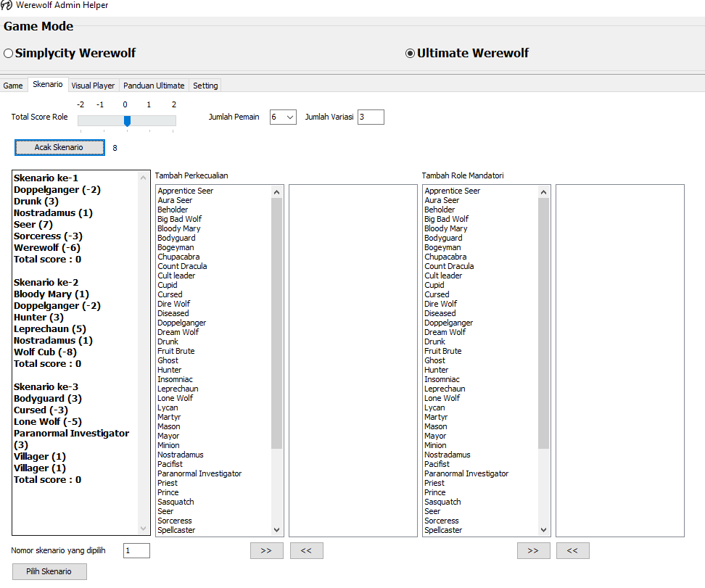
Task: Select Big Bad Wolf in Perkecualian list
Action: (x=180, y=219)
